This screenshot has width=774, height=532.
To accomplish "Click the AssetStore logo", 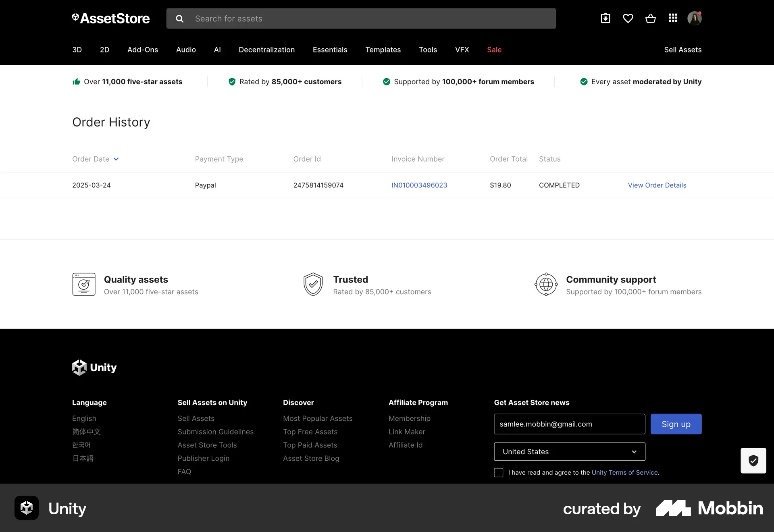I will 110,18.
